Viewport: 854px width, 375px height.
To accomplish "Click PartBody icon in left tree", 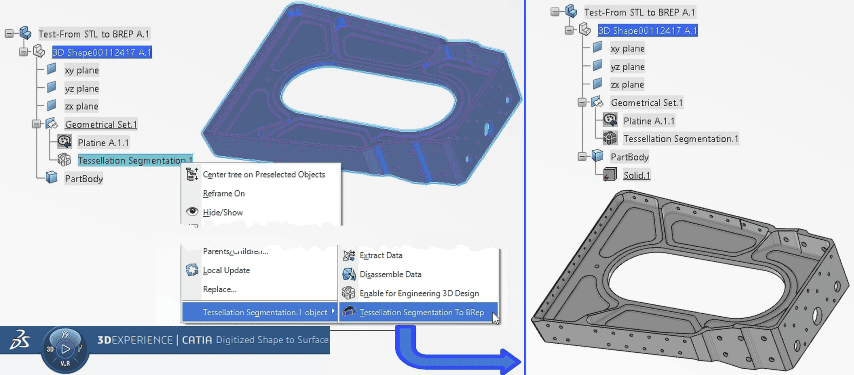I will 51,178.
